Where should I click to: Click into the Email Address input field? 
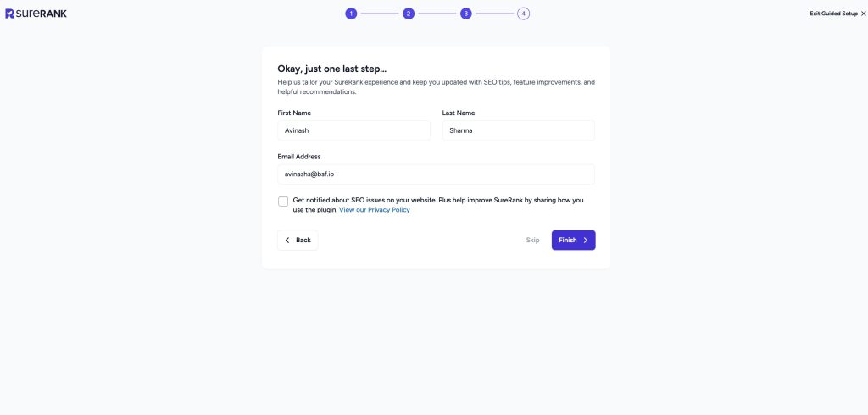(x=437, y=174)
